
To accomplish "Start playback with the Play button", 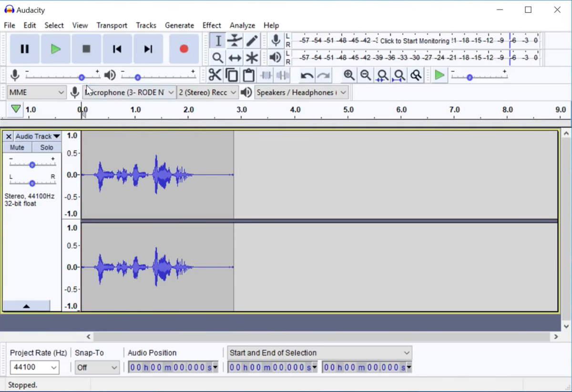I will 56,49.
